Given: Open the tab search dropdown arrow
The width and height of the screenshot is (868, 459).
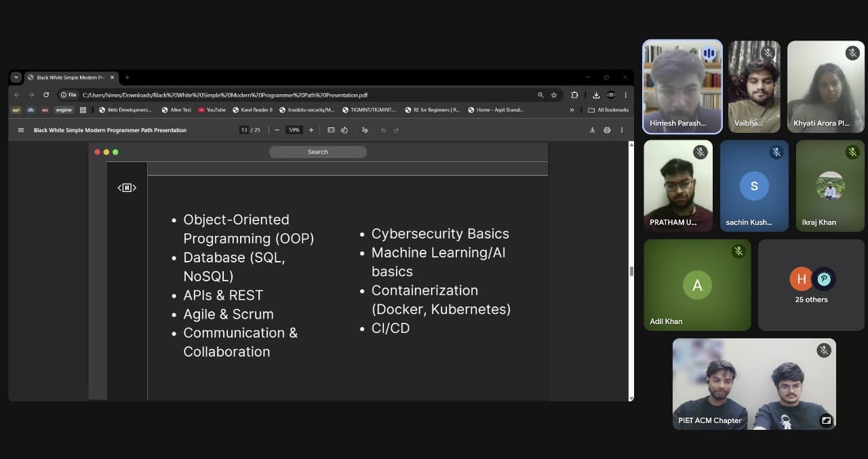Looking at the screenshot, I should pyautogui.click(x=16, y=77).
